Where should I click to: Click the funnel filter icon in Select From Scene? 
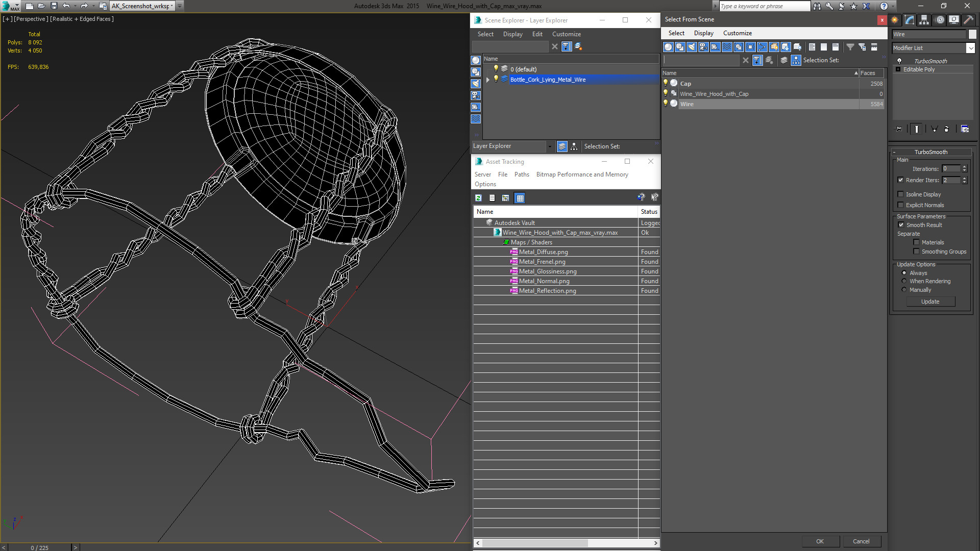[x=850, y=47]
